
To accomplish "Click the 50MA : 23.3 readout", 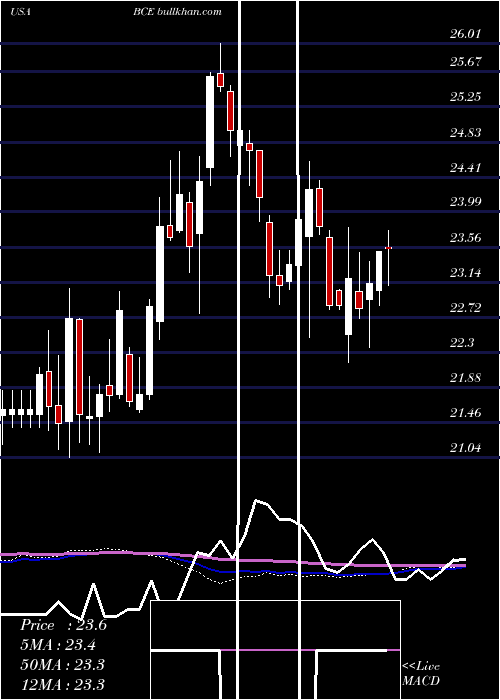I will (x=62, y=665).
